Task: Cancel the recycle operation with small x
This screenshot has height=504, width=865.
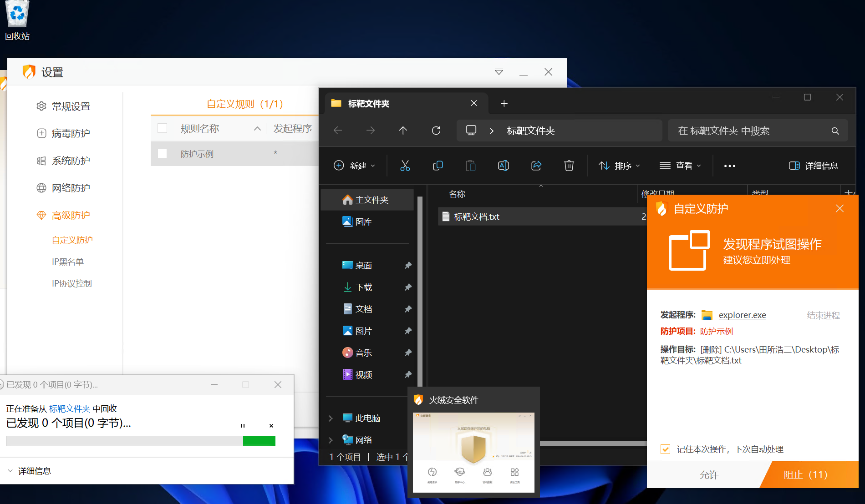Action: (271, 426)
